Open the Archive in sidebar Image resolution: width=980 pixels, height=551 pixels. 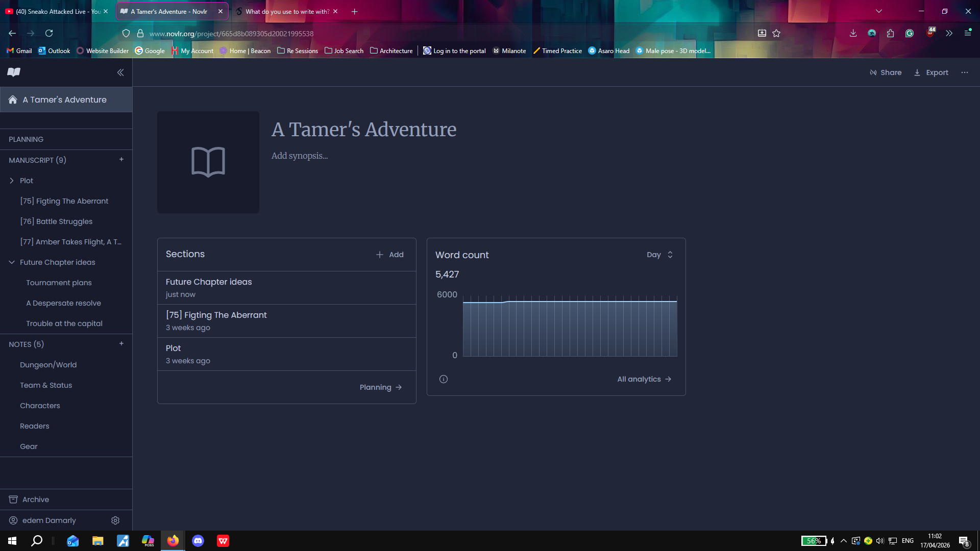[x=36, y=499]
